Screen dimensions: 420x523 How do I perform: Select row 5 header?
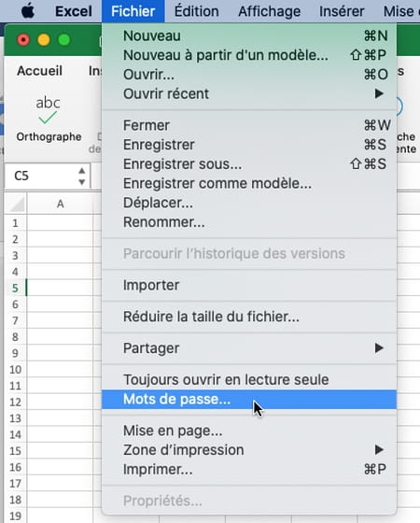15,288
